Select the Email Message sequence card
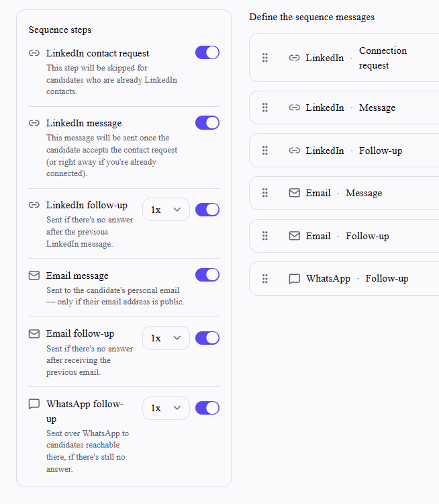Viewport: 439px width, 504px height. [344, 193]
